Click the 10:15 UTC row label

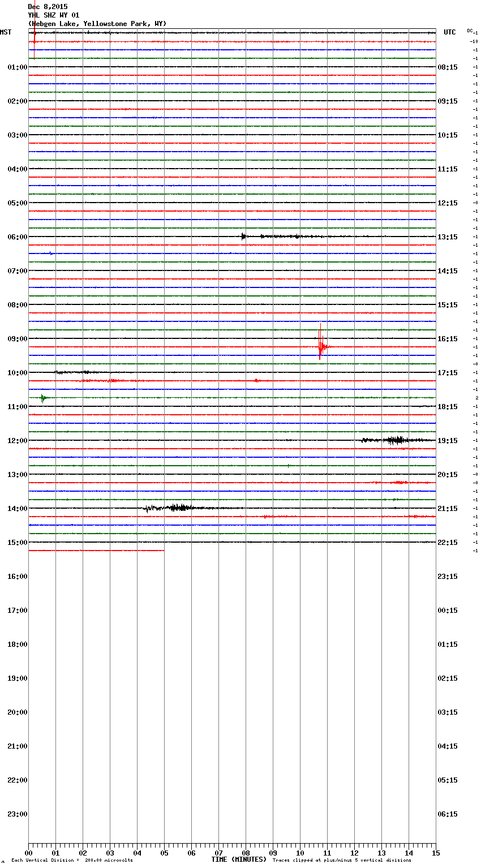(448, 135)
